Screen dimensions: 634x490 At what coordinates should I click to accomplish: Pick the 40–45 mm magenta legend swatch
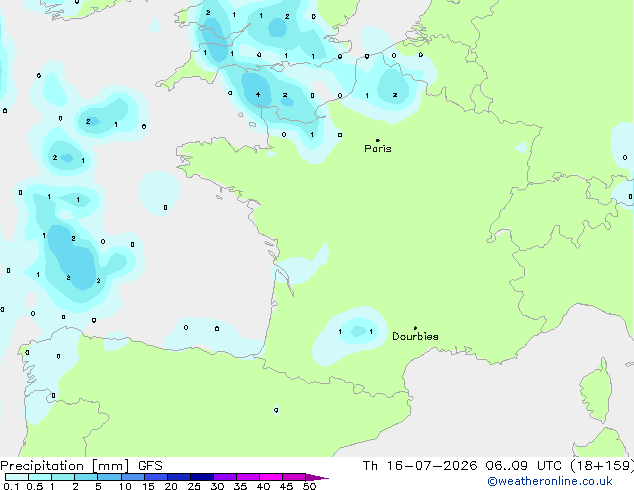(271, 477)
